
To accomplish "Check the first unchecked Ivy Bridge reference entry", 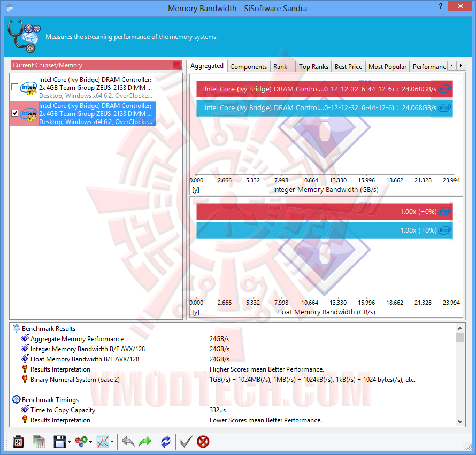I will 14,87.
